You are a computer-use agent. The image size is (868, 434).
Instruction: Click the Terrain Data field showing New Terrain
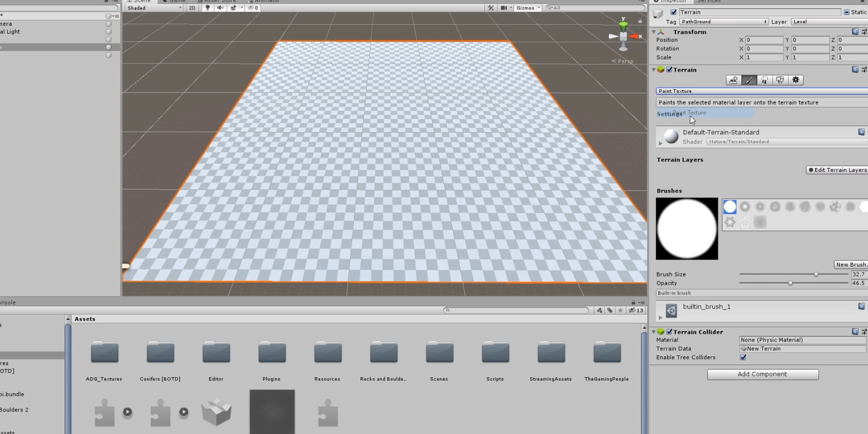click(x=803, y=349)
